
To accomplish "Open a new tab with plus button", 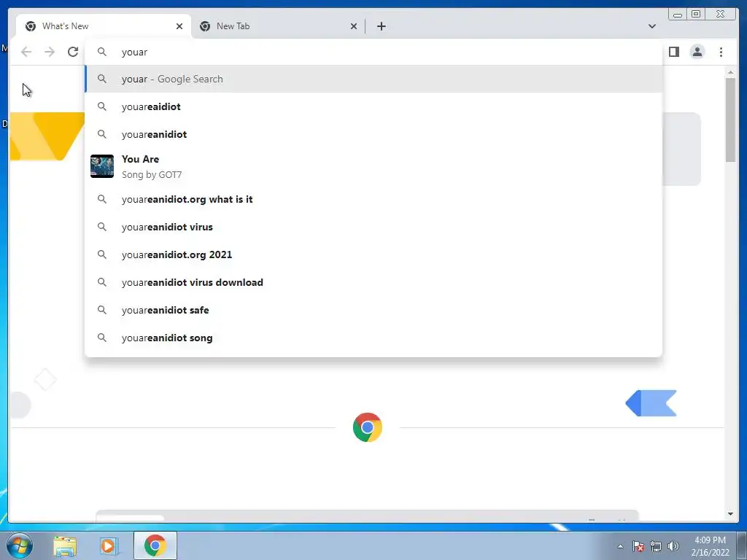I will pyautogui.click(x=381, y=26).
